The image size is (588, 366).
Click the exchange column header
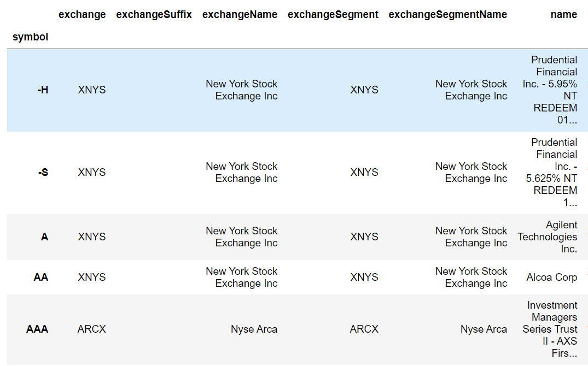click(81, 15)
